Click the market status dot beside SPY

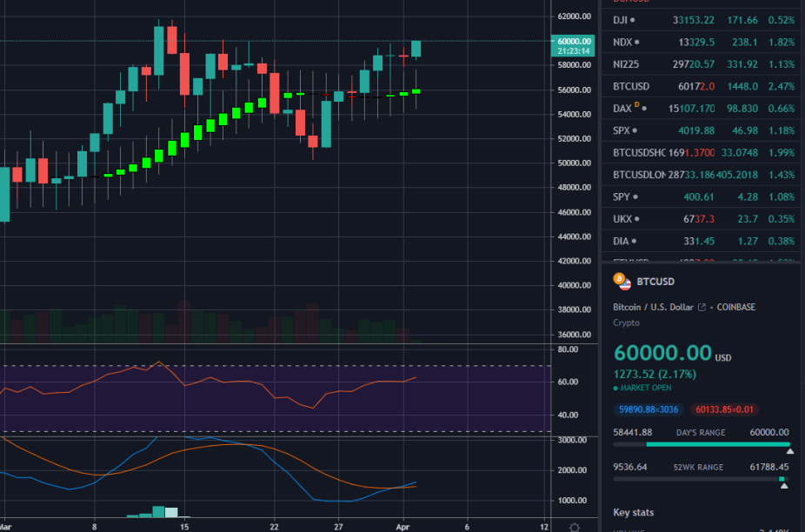[635, 196]
